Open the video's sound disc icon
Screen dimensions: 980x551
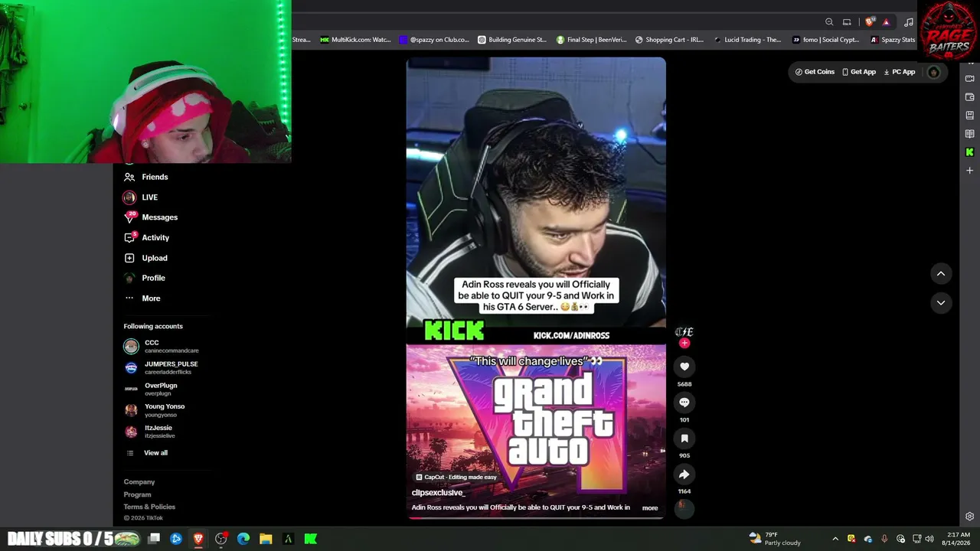tap(684, 507)
